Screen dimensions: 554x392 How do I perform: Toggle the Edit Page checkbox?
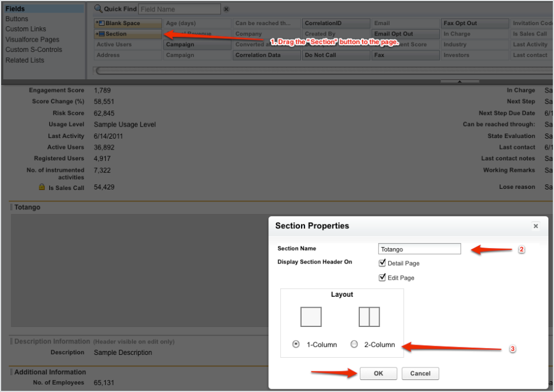coord(382,277)
